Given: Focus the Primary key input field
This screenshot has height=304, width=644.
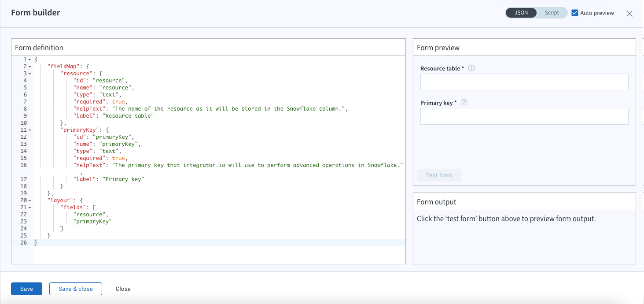Looking at the screenshot, I should [524, 116].
